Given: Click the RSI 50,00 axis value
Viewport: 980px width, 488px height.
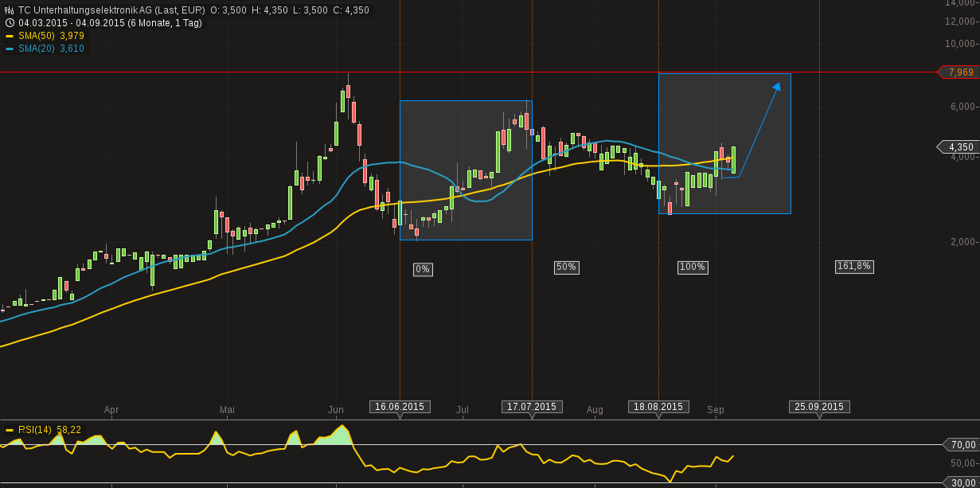Looking at the screenshot, I should 962,463.
